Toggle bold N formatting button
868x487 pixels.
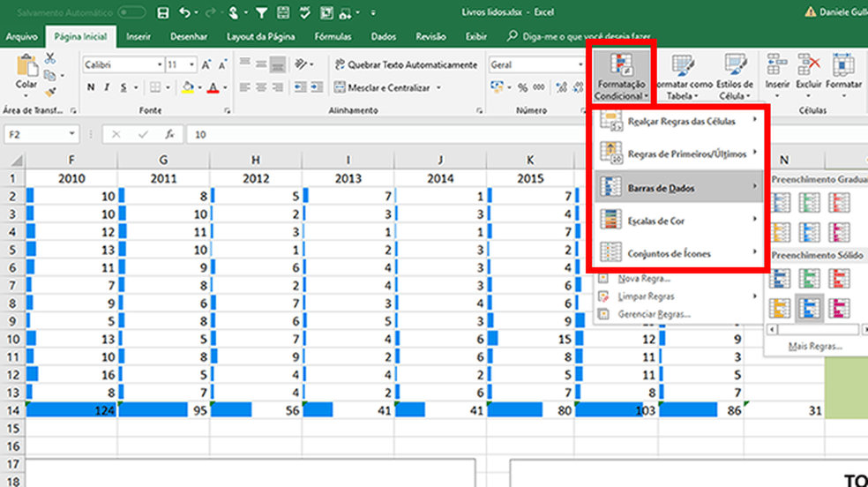click(91, 87)
